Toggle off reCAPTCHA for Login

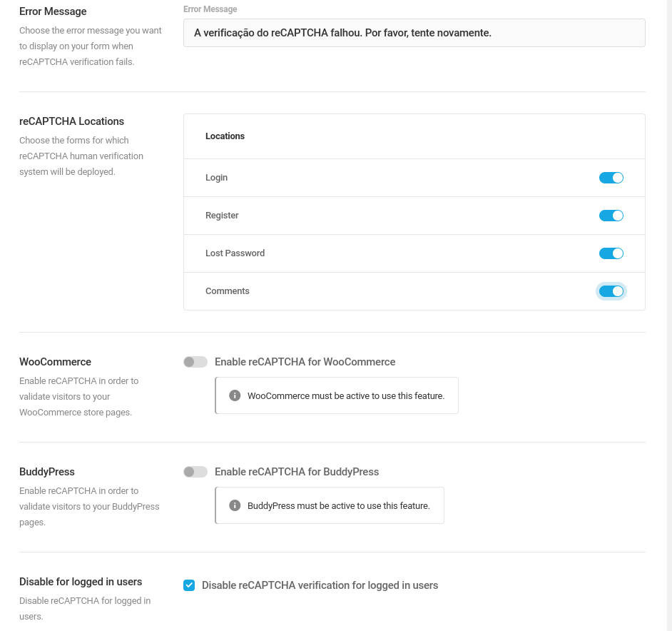tap(611, 178)
